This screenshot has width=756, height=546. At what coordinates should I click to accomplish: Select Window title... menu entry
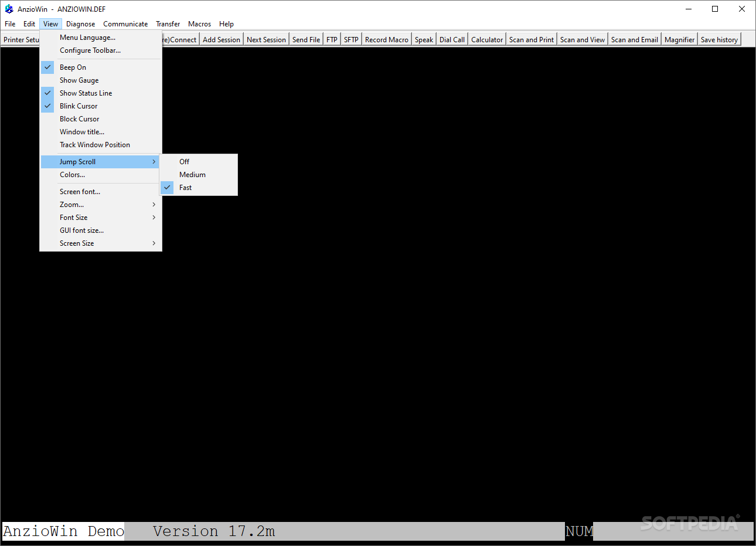click(x=101, y=132)
